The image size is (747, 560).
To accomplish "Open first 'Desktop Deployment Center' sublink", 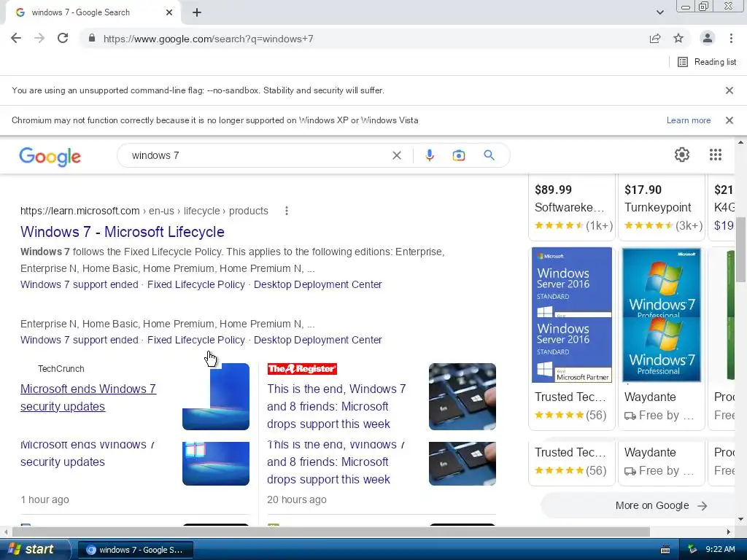I will point(318,285).
